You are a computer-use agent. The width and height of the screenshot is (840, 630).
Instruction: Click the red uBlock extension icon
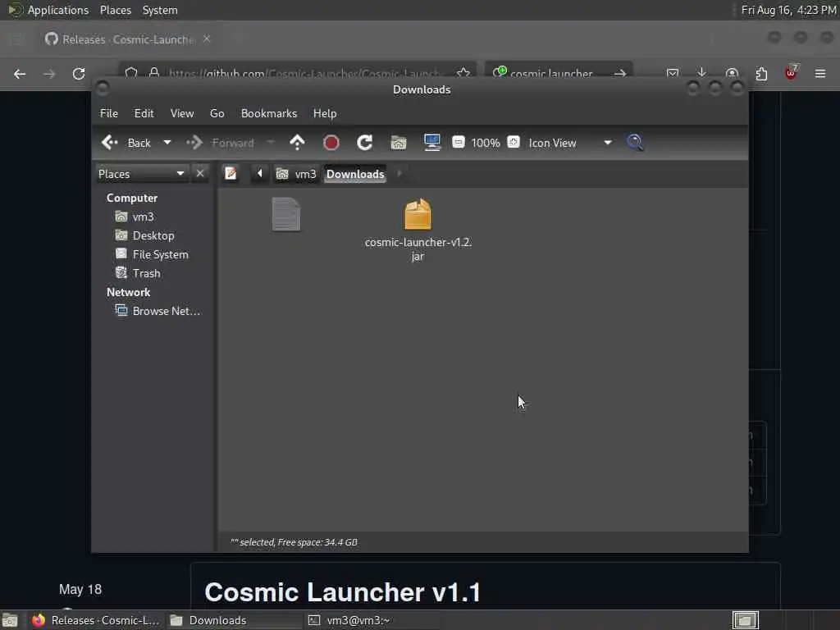tap(791, 73)
